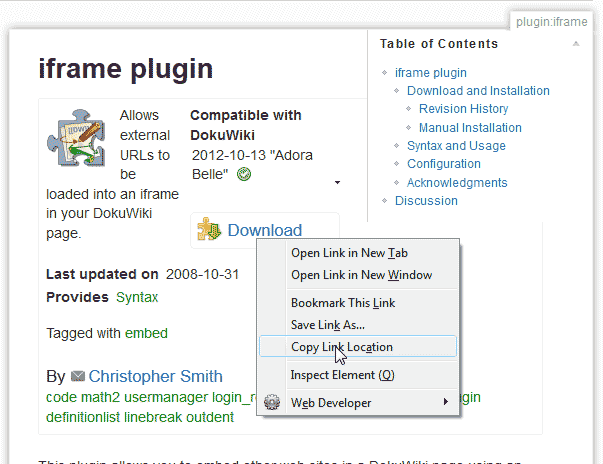Screen dimensions: 603x464
Task: Click the Web Developer gear icon
Action: coord(272,402)
